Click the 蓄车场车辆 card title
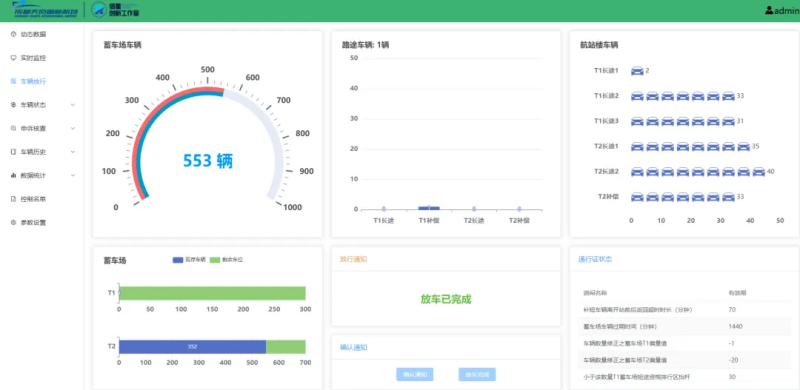800x390 pixels. pyautogui.click(x=122, y=45)
